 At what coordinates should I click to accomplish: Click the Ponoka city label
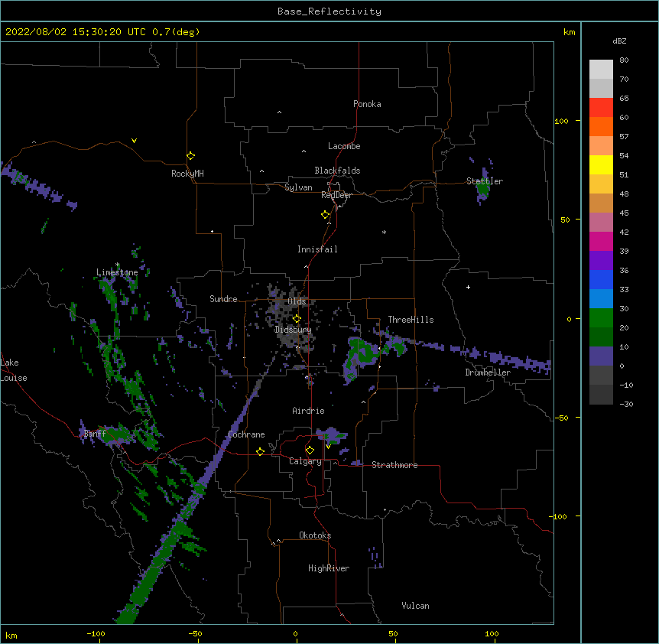(367, 104)
